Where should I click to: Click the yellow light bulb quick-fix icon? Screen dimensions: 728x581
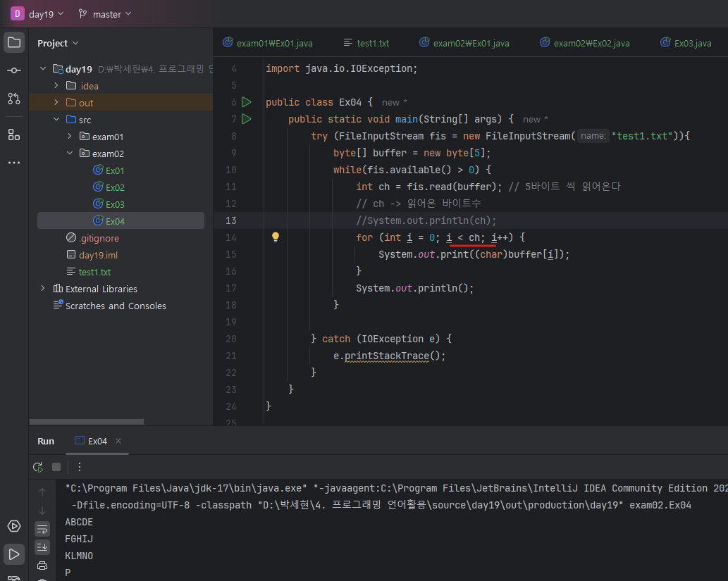276,237
